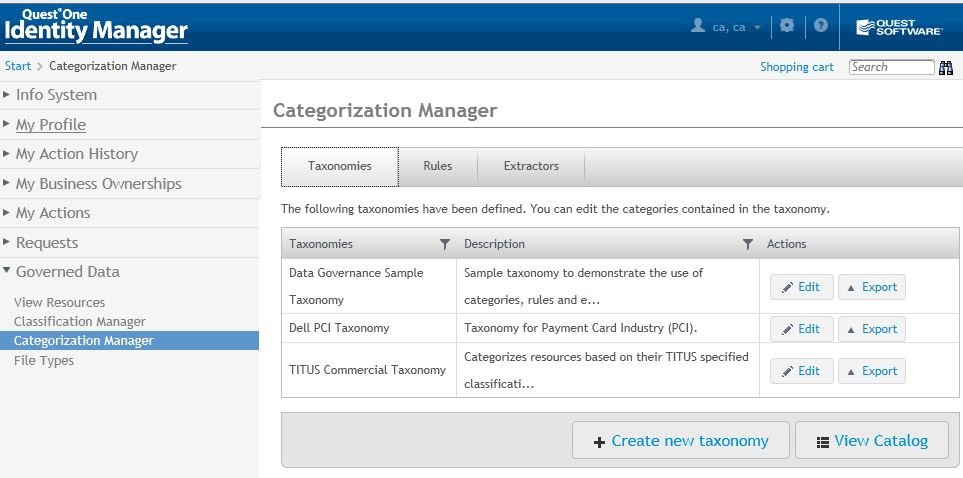The height and width of the screenshot is (478, 963).
Task: Expand the My Business Ownerships section
Action: [x=98, y=184]
